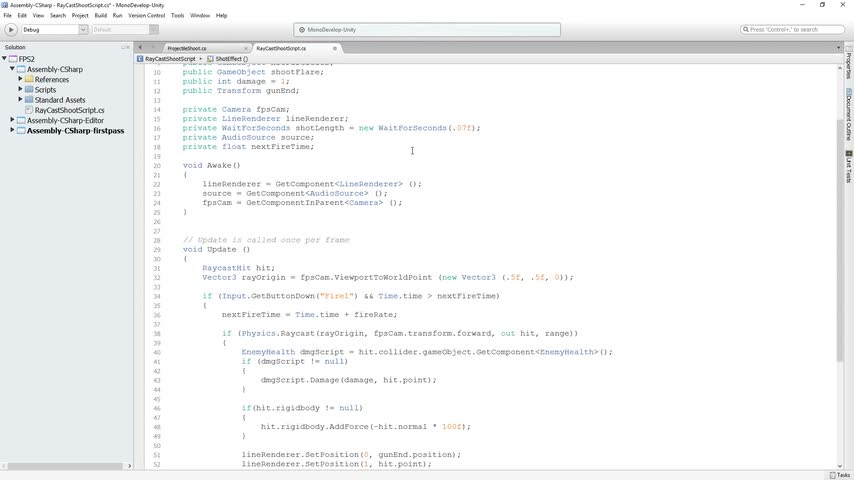
Task: Select the Assembly-CSharp-firstpass tree item
Action: tap(75, 131)
